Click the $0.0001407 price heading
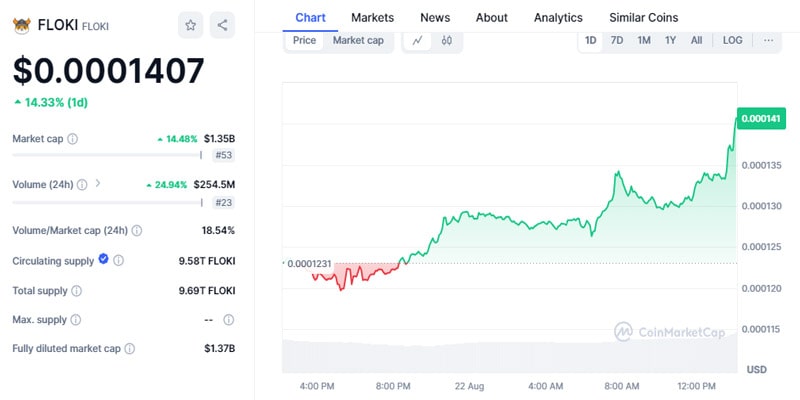 point(109,70)
